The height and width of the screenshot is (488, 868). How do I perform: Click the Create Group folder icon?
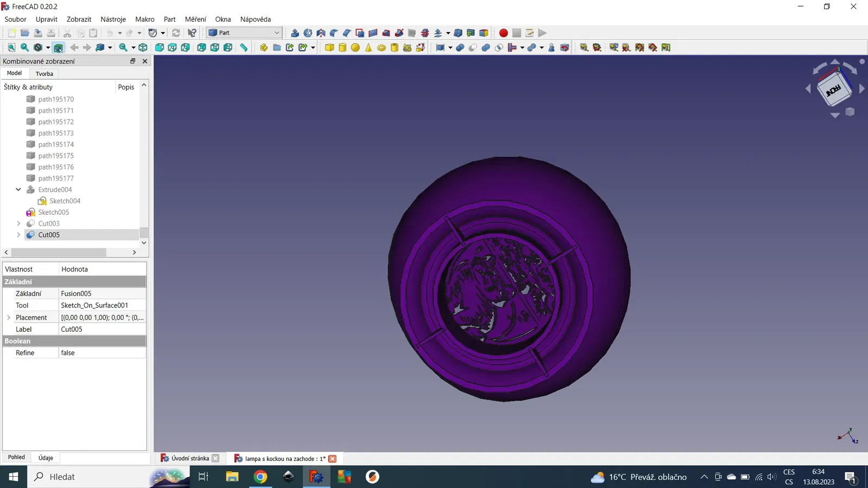point(277,48)
